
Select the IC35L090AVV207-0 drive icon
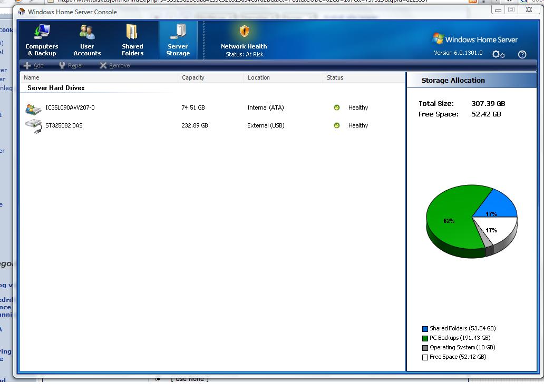click(33, 109)
